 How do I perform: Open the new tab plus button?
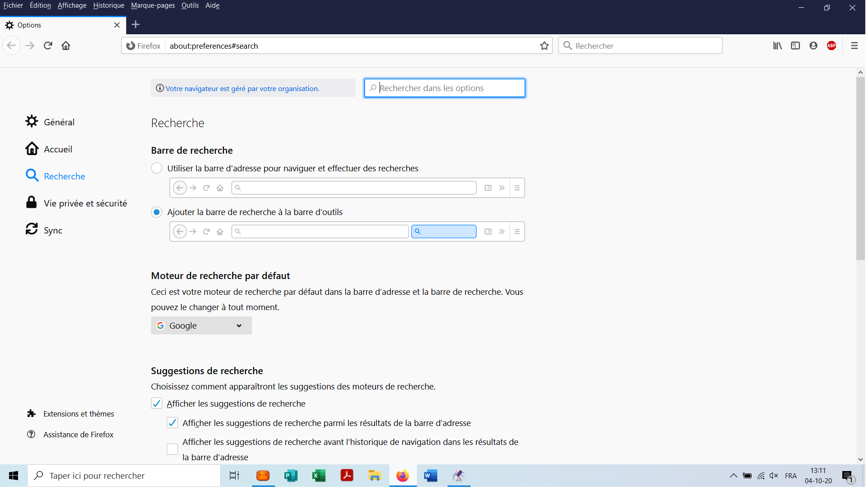(136, 25)
